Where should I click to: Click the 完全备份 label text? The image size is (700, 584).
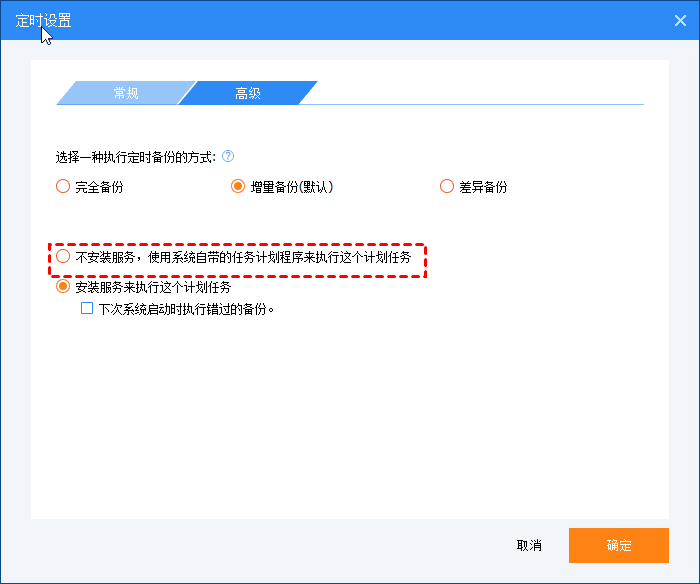pyautogui.click(x=99, y=187)
